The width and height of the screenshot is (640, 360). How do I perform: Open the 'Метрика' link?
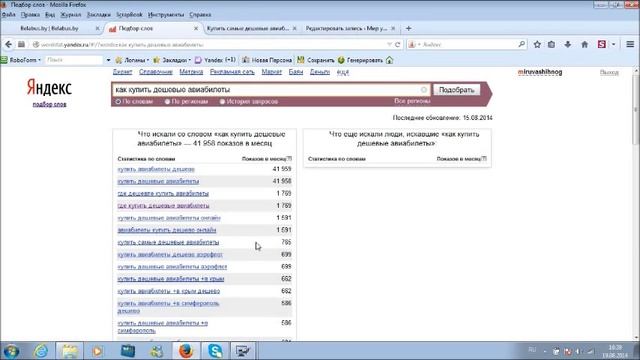(x=191, y=72)
